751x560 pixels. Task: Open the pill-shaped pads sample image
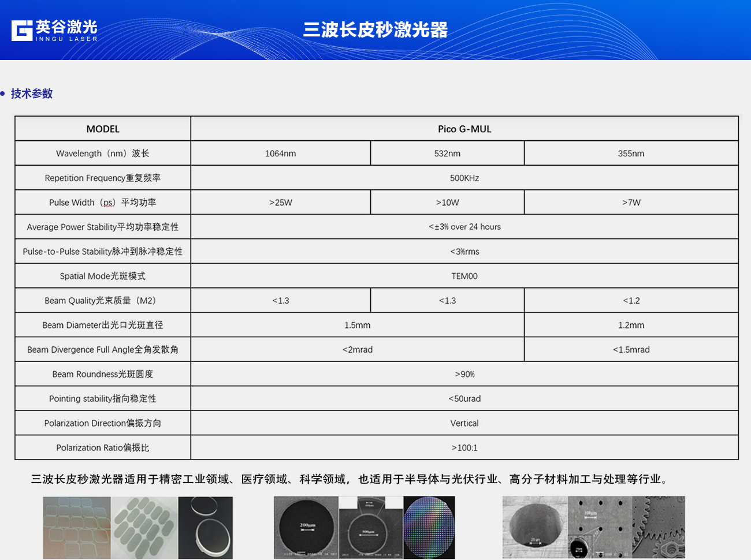tap(144, 527)
